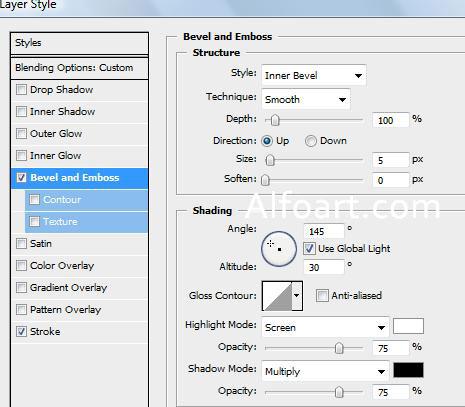Tick the Outer Glow checkbox
Viewport: 465px width, 407px height.
coord(21,134)
